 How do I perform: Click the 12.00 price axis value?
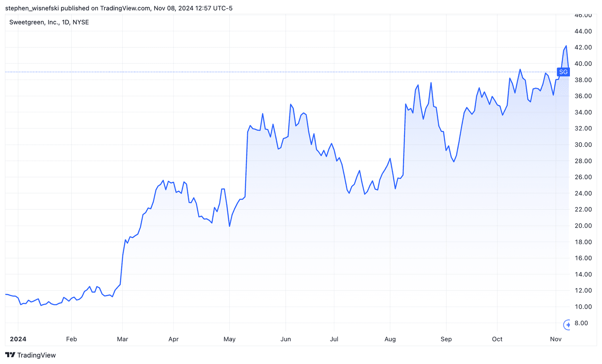(583, 291)
